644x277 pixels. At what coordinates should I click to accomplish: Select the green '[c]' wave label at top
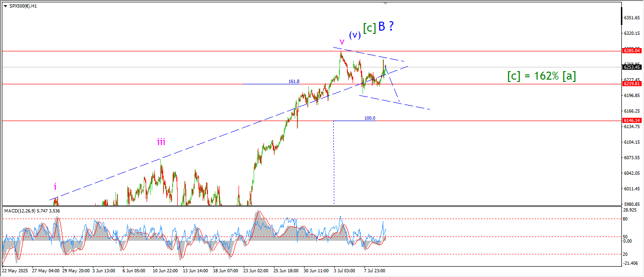[370, 28]
